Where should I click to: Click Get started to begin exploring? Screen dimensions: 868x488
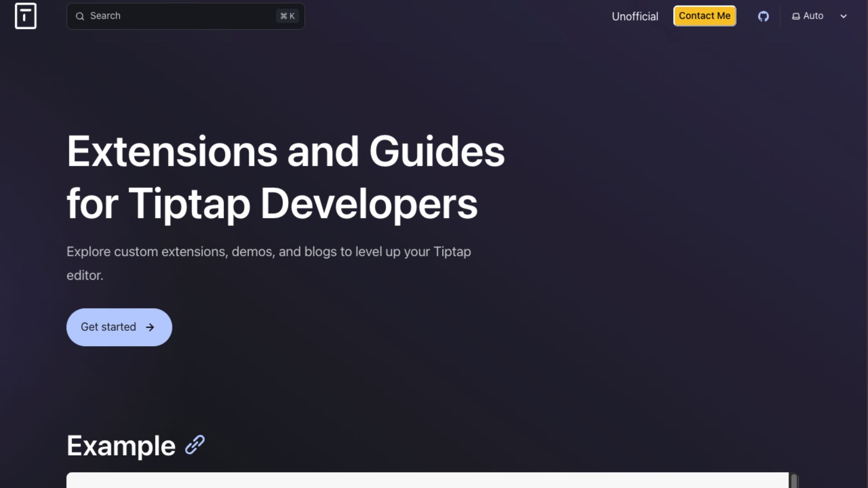coord(119,327)
